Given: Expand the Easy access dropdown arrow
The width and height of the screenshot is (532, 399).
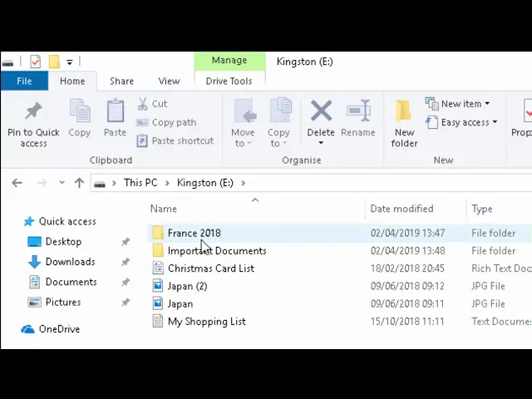Looking at the screenshot, I should tap(495, 122).
